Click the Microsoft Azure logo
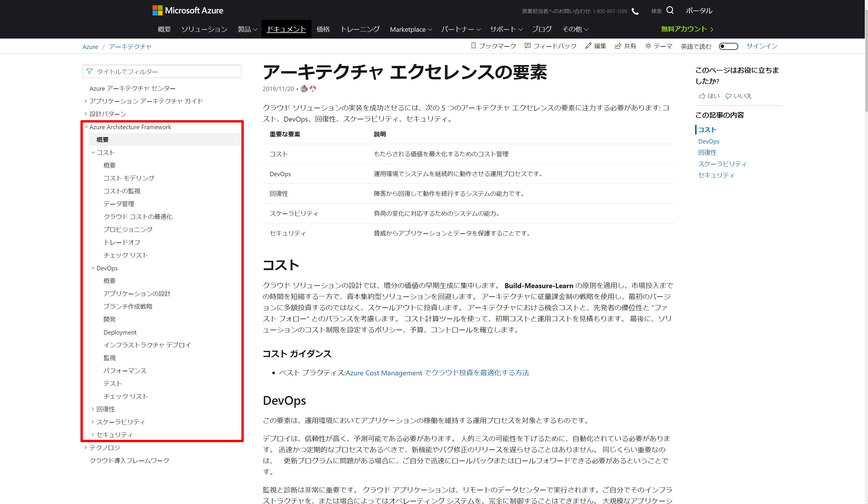The width and height of the screenshot is (868, 504). [x=188, y=10]
